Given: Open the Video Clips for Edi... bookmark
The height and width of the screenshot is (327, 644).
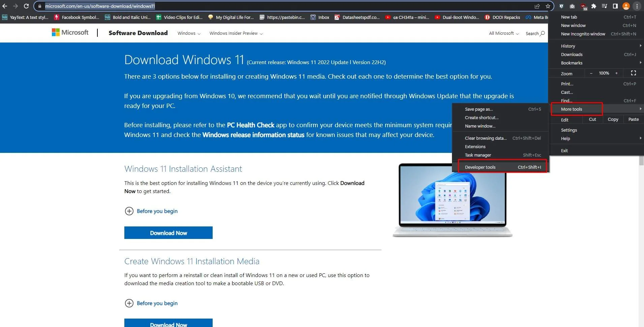Looking at the screenshot, I should pyautogui.click(x=179, y=17).
